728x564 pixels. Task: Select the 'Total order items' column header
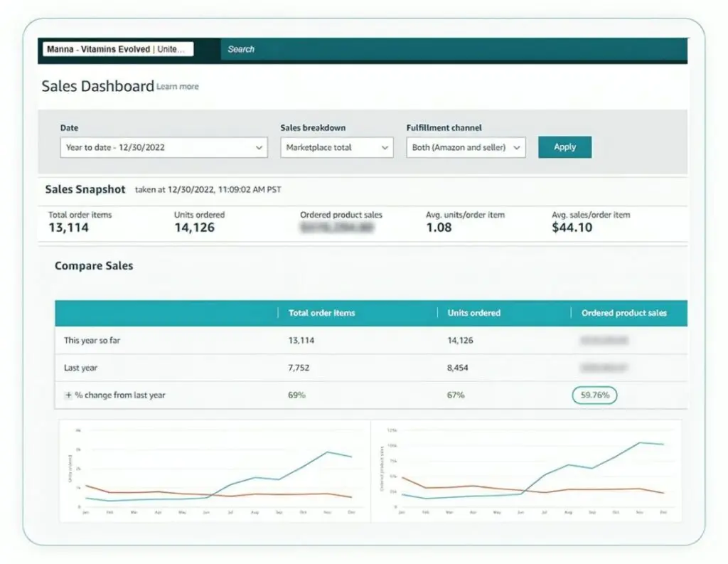[321, 313]
